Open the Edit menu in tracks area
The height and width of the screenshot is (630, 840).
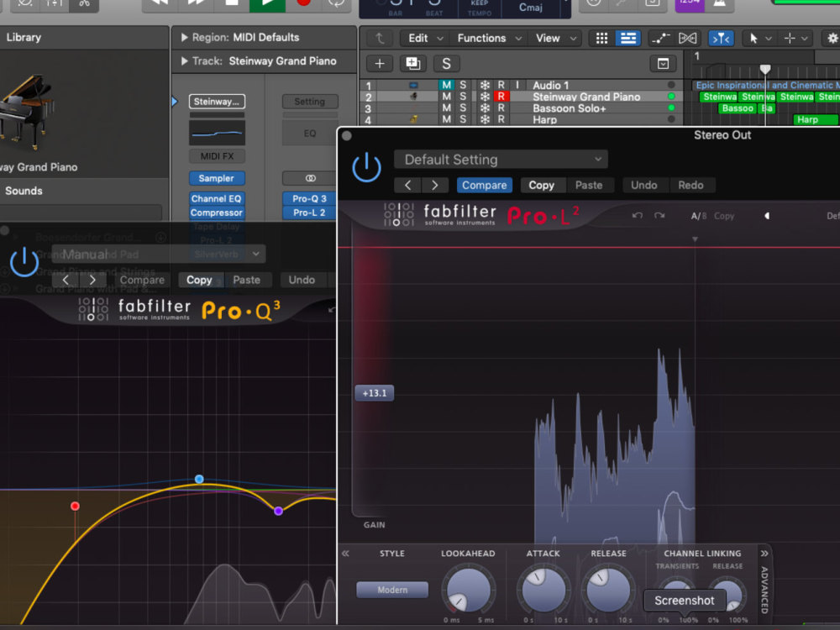[x=425, y=38]
